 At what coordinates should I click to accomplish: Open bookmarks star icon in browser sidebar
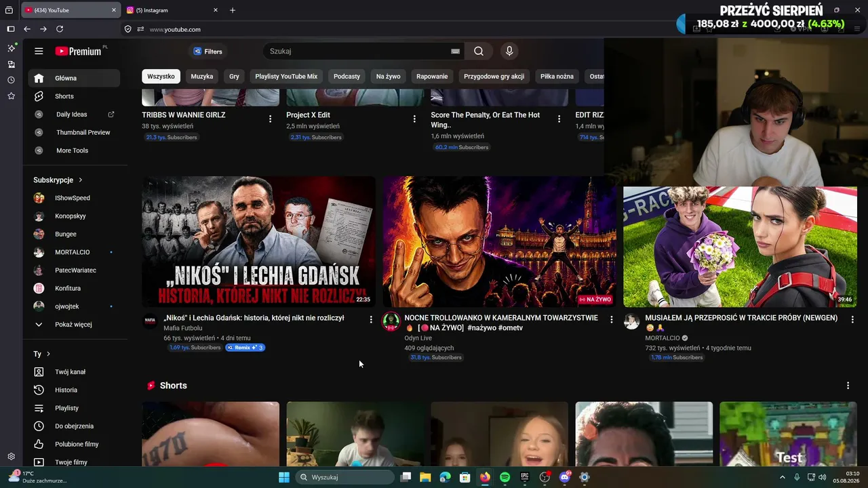point(11,96)
